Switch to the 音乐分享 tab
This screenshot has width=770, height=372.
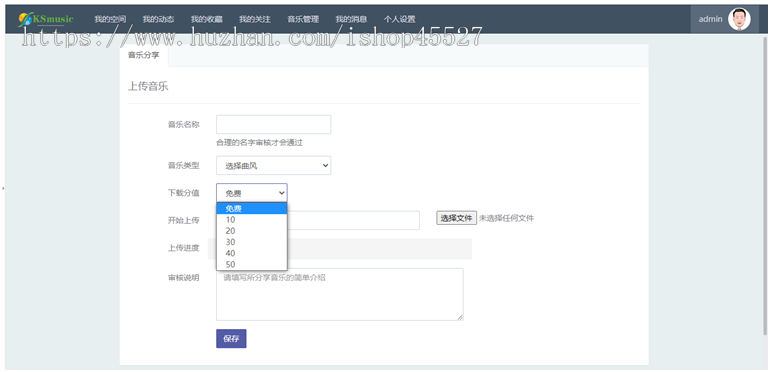coord(144,55)
